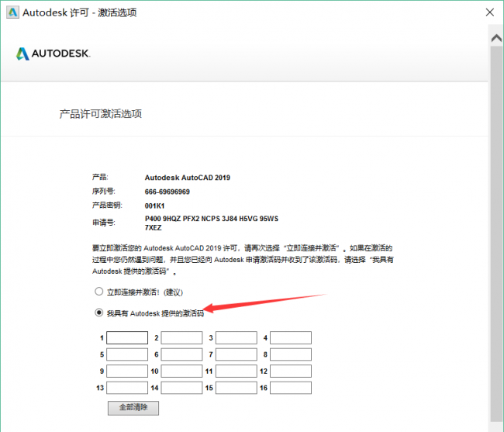This screenshot has height=432, width=504.
Task: Click the AUTODESK logo in the header
Action: 53,54
